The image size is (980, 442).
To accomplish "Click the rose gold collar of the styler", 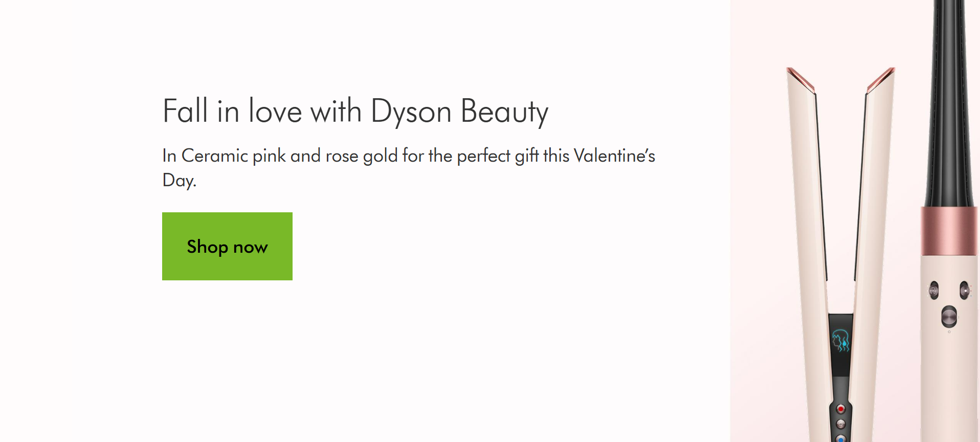I will (x=949, y=231).
